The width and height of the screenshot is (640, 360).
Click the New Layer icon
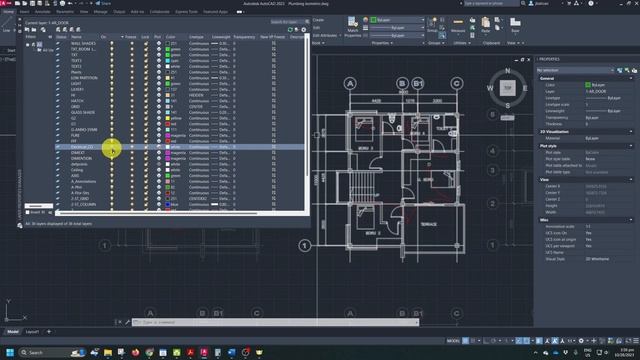coord(58,29)
